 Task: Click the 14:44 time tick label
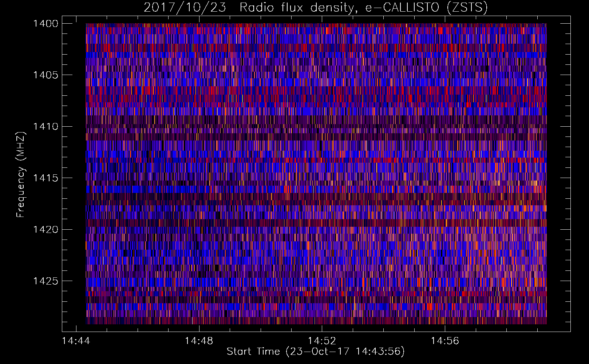tap(76, 341)
